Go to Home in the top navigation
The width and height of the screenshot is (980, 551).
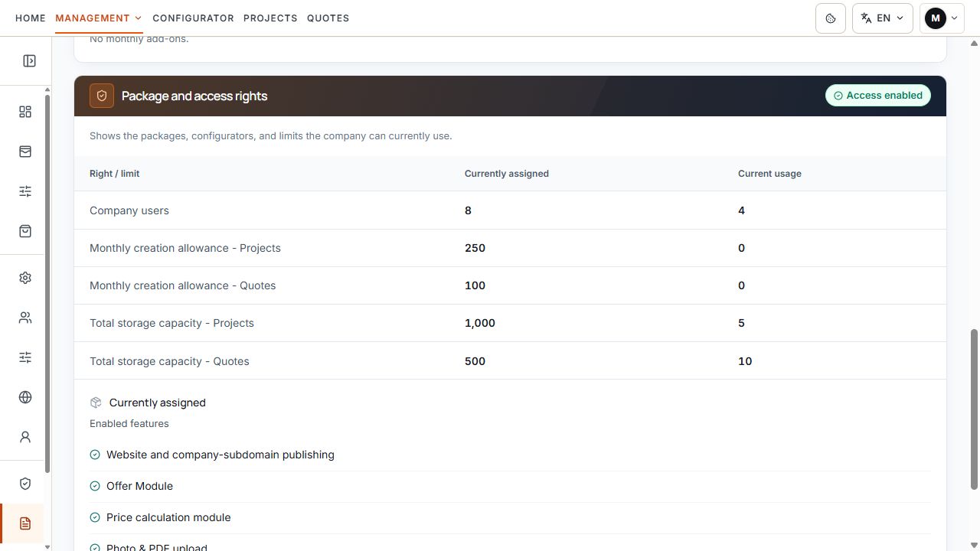tap(31, 18)
